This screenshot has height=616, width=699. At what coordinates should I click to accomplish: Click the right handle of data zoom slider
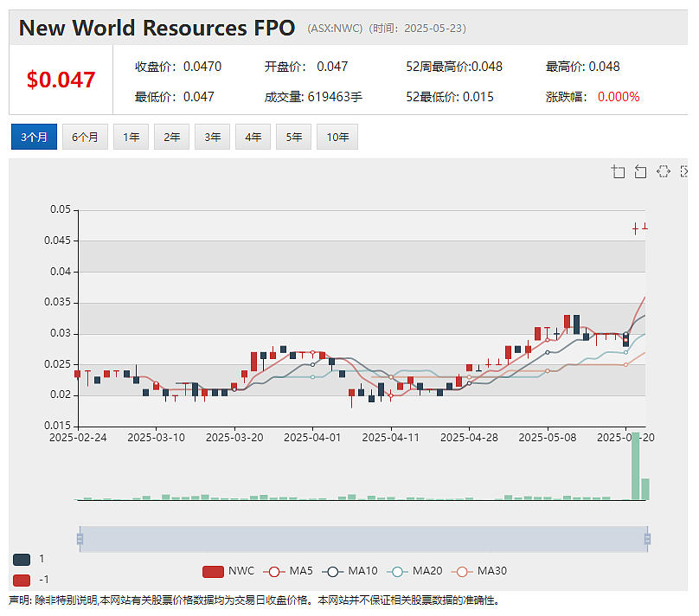coord(647,539)
